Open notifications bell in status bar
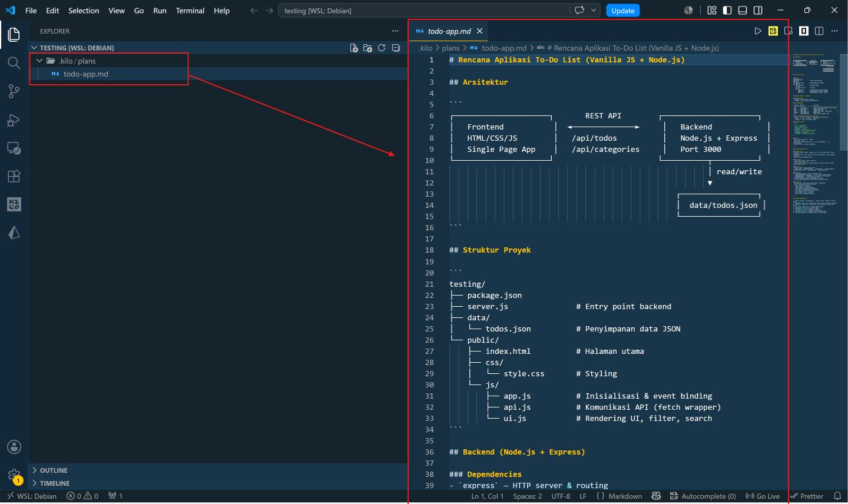Viewport: 848px width, 504px height. pos(837,496)
